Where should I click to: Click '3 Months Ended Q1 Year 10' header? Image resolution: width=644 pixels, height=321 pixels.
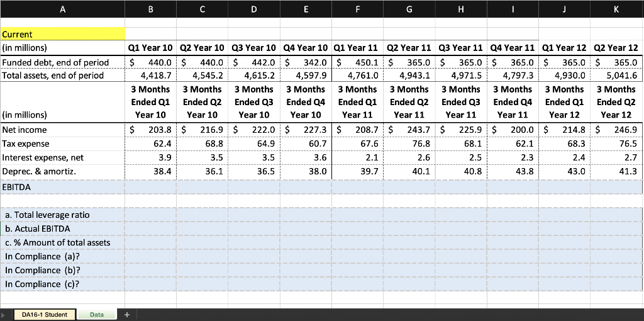151,102
